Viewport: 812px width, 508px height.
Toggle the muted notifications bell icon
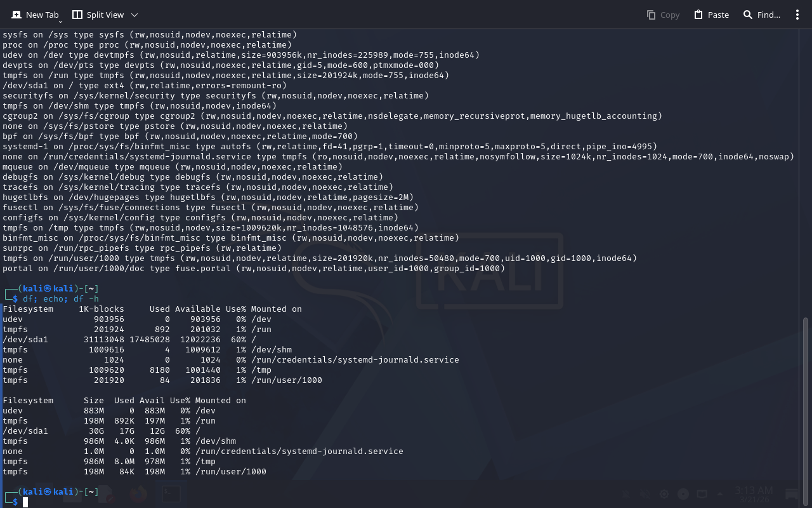pos(625,494)
